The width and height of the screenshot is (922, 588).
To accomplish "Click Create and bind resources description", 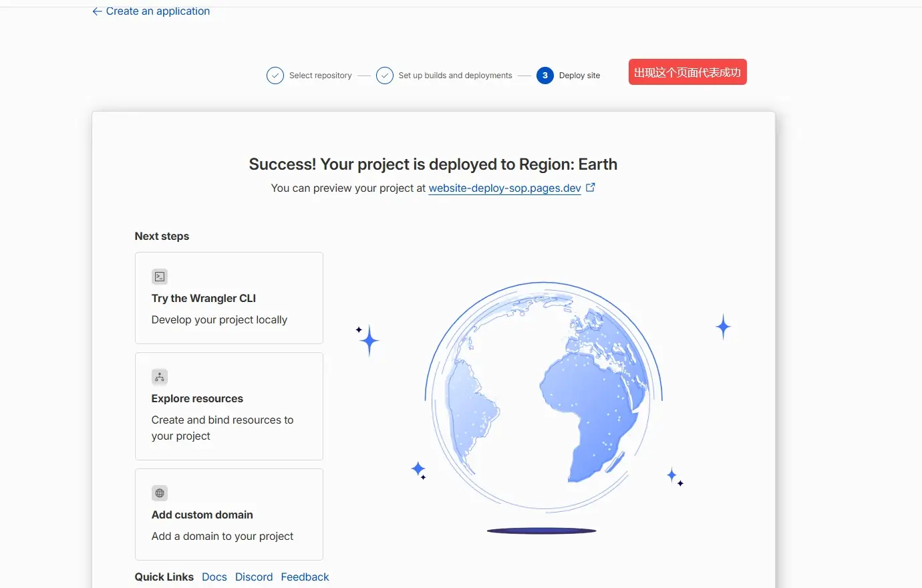I will [x=222, y=428].
